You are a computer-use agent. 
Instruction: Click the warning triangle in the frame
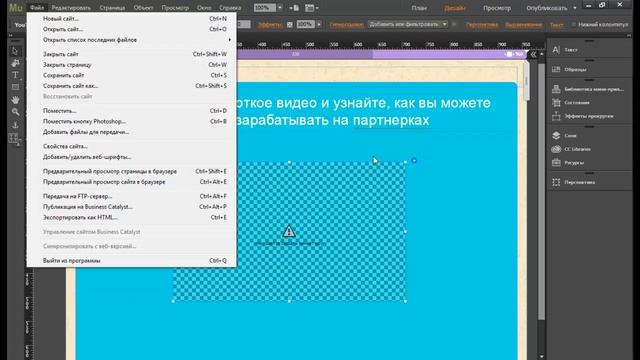click(289, 231)
